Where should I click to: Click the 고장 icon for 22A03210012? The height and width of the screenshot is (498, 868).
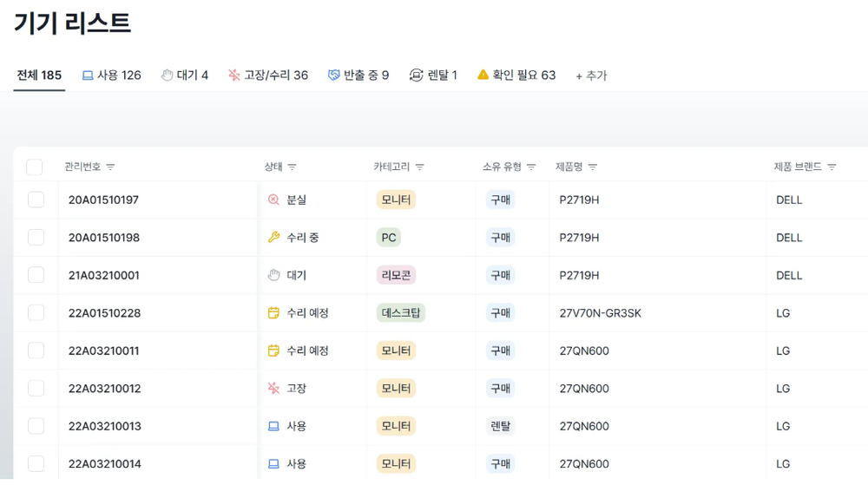pos(273,388)
